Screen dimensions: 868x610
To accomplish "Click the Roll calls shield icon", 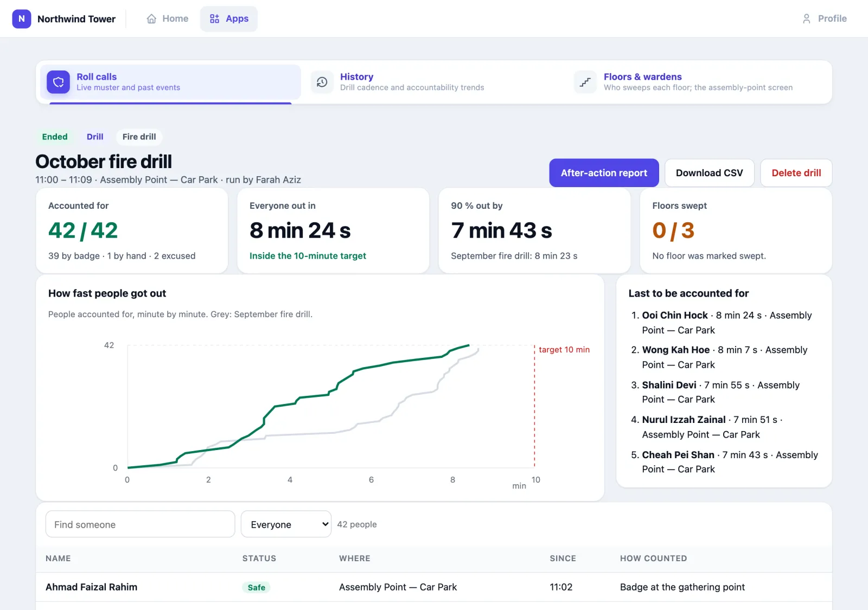I will [x=59, y=82].
